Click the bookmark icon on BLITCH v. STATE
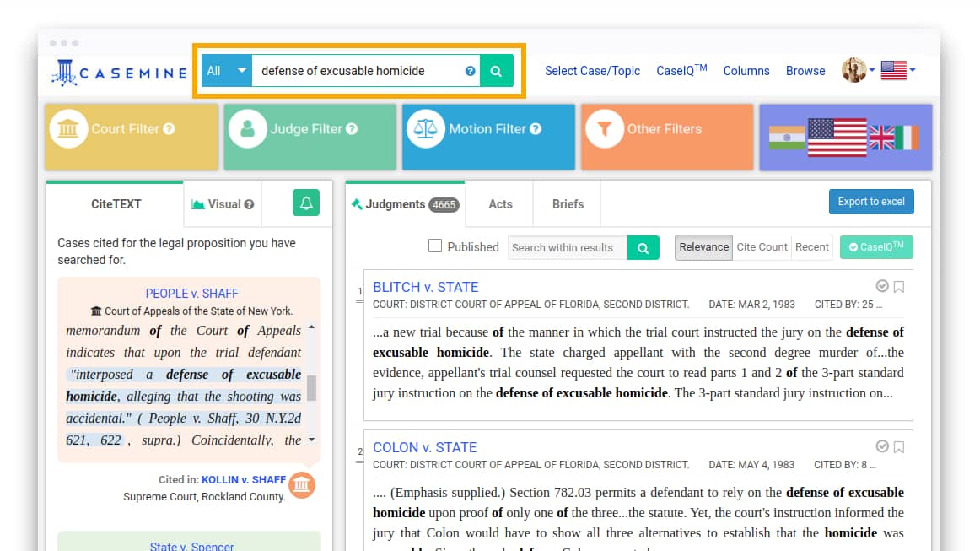This screenshot has width=980, height=551. point(899,287)
